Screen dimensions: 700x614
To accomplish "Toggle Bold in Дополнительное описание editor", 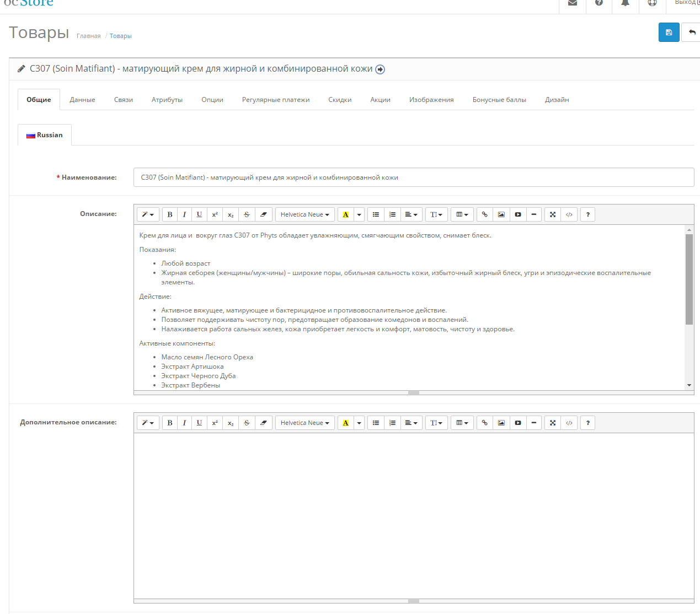I will click(170, 423).
